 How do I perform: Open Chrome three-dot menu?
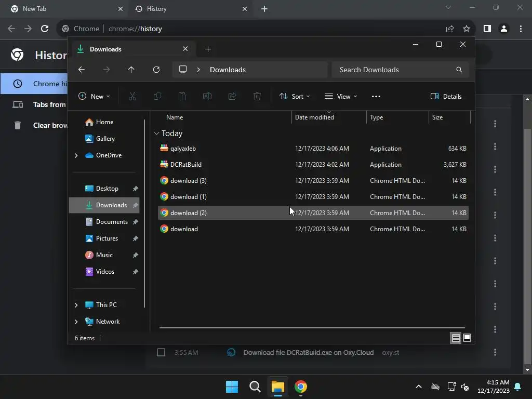(x=521, y=29)
